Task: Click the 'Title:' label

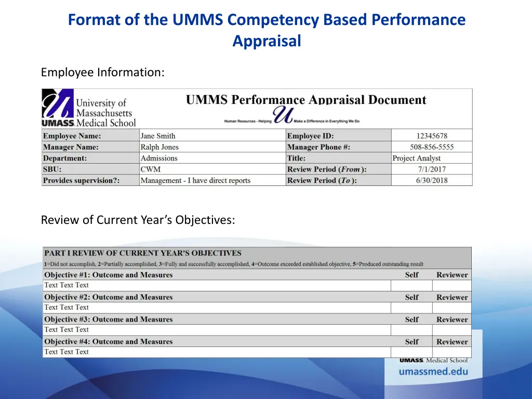Action: [296, 158]
